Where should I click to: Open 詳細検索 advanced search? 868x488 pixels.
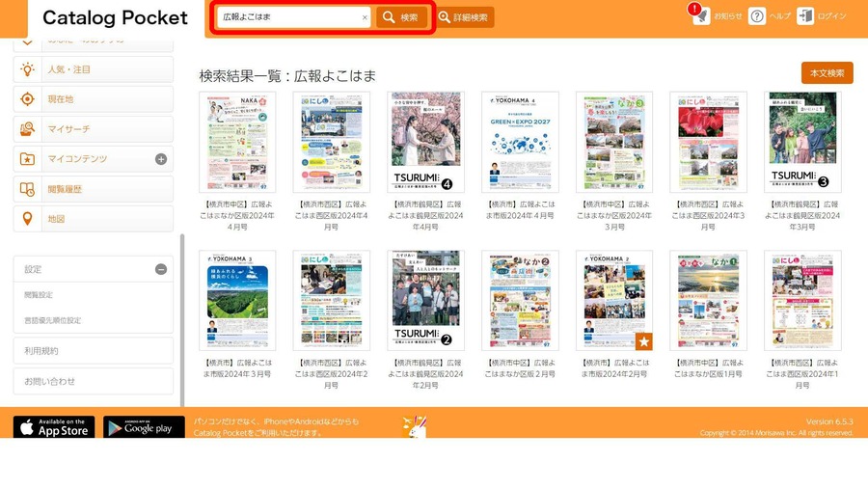[x=464, y=17]
